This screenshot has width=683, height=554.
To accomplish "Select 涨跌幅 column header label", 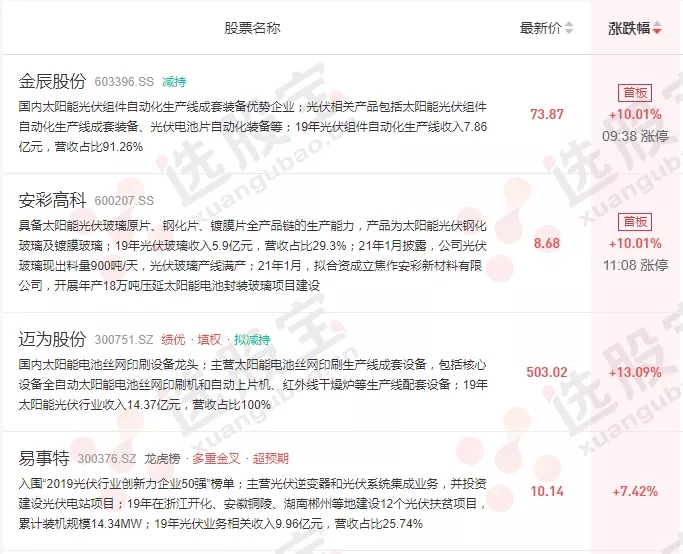I will [x=629, y=28].
